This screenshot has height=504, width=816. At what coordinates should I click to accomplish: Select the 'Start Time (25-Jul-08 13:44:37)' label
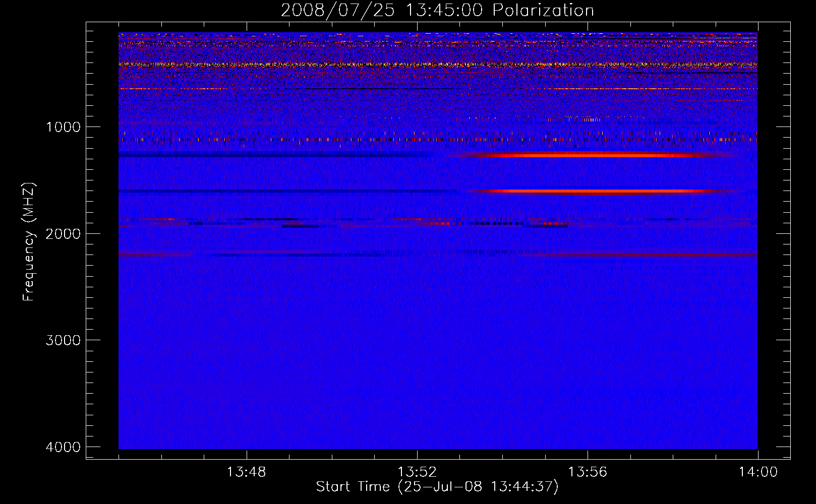pyautogui.click(x=437, y=487)
